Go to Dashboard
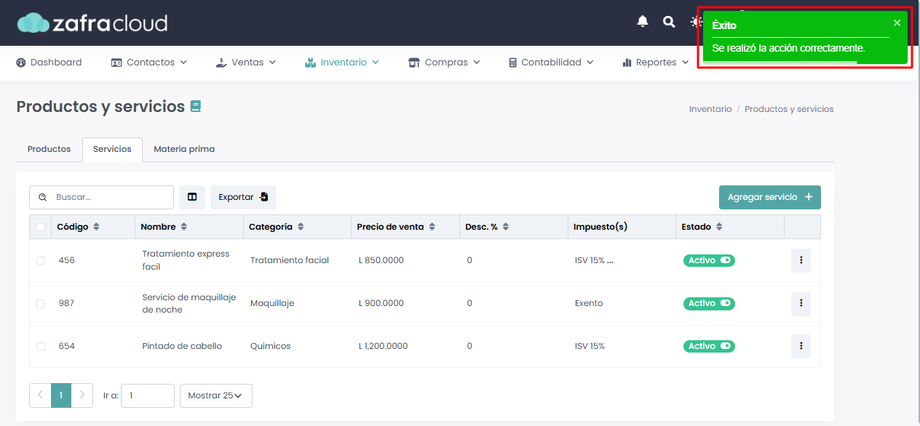Screen dimensions: 920x426 coord(49,62)
